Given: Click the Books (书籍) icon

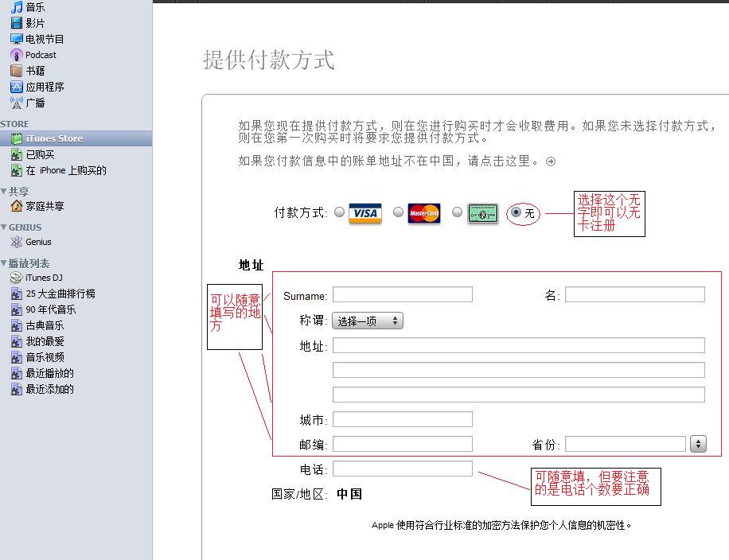Looking at the screenshot, I should coord(16,71).
